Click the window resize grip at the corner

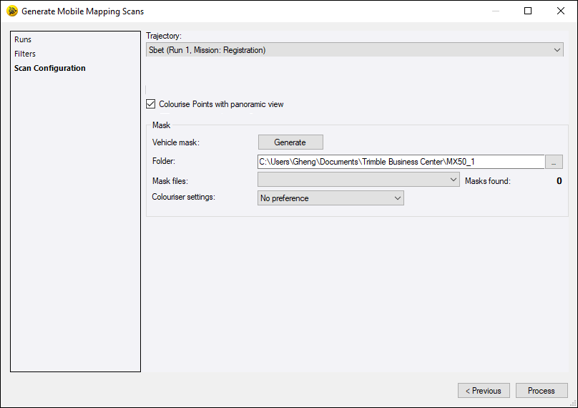pyautogui.click(x=574, y=404)
